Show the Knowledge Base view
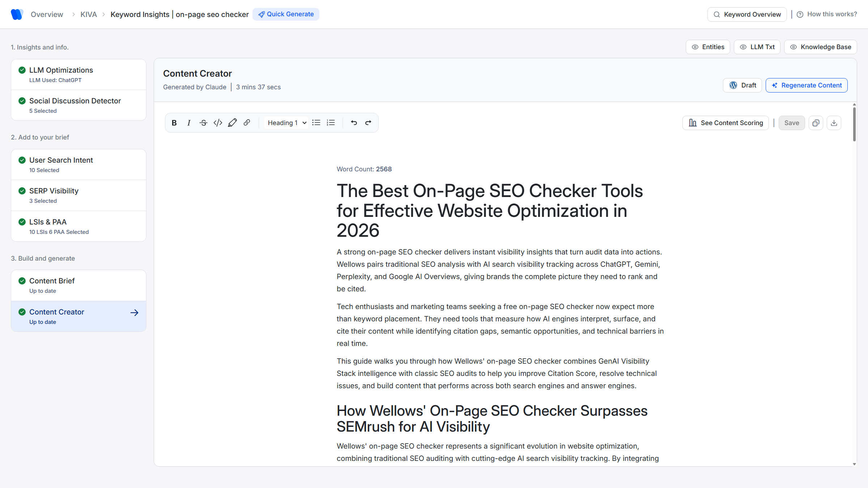The width and height of the screenshot is (868, 488). pos(820,47)
